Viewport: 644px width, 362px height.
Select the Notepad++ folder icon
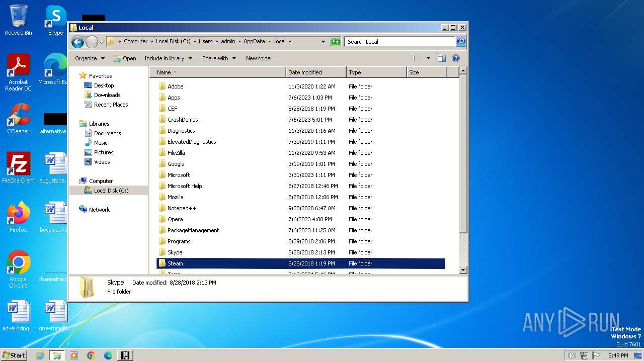[162, 208]
